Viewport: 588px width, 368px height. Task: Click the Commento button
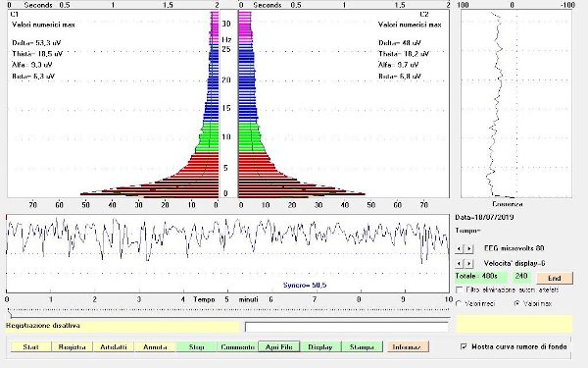point(238,346)
